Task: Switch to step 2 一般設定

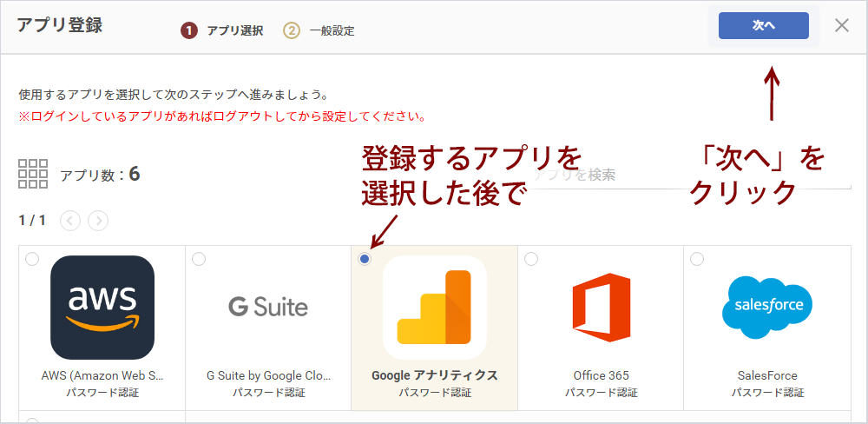Action: [319, 31]
